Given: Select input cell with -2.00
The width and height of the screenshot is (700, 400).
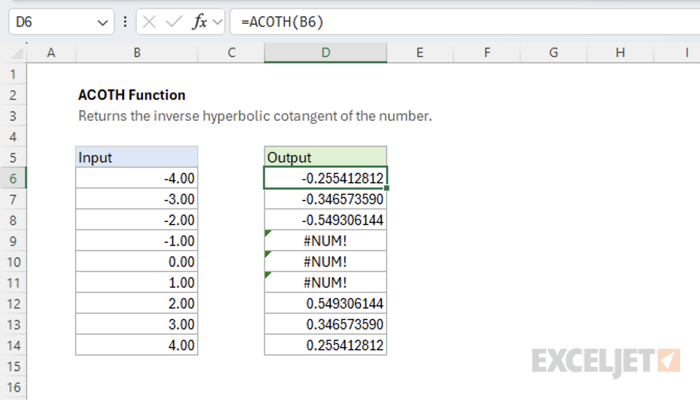Looking at the screenshot, I should coord(137,220).
